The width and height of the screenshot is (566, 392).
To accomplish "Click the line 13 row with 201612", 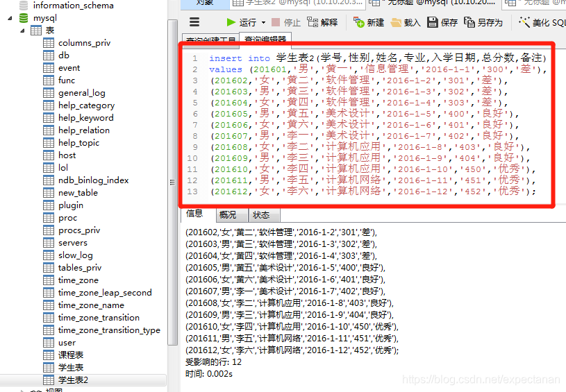I will pyautogui.click(x=373, y=191).
